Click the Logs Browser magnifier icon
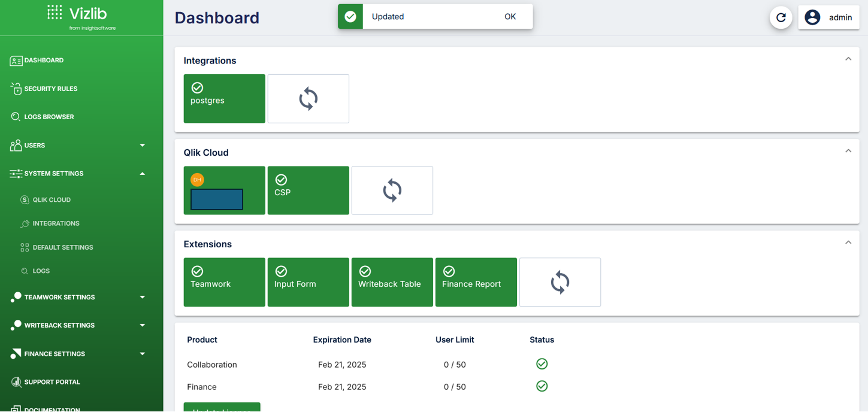 pos(16,117)
